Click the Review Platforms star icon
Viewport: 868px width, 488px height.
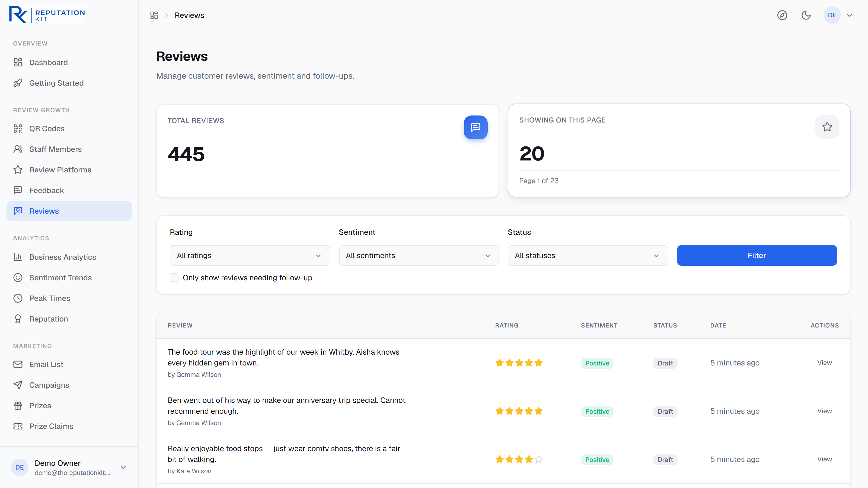[18, 170]
